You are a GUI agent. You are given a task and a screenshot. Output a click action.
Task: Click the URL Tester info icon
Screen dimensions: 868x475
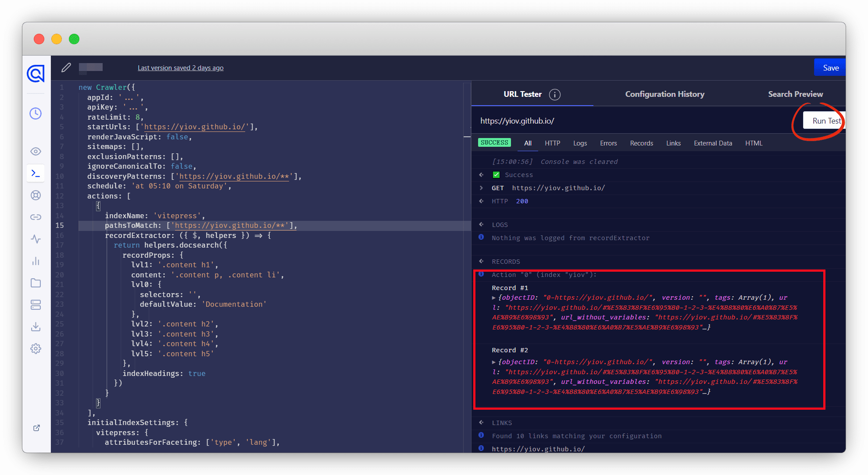click(554, 95)
